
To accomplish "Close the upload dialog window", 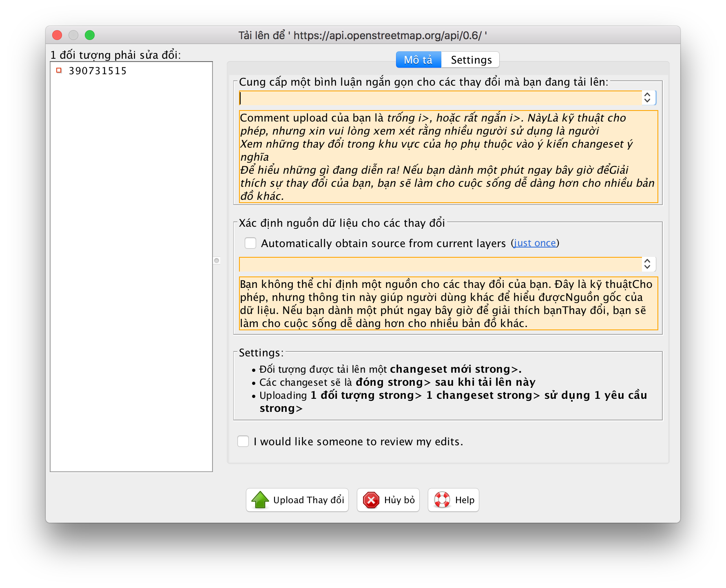I will (57, 35).
